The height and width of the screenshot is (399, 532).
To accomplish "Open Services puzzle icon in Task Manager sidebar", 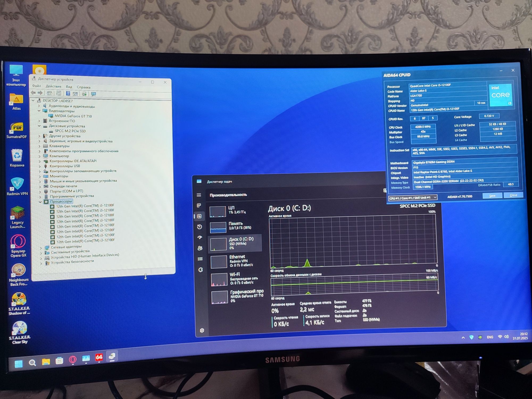I will [x=201, y=269].
